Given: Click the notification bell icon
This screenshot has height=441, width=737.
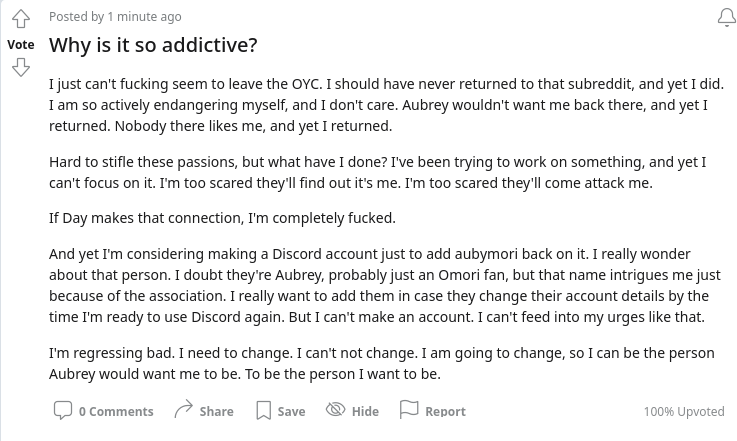Looking at the screenshot, I should (727, 18).
